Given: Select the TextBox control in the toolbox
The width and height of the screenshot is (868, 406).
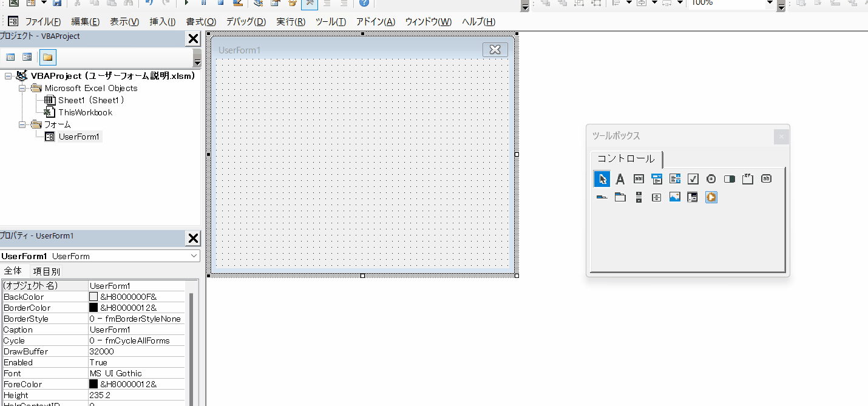Looking at the screenshot, I should click(x=639, y=179).
